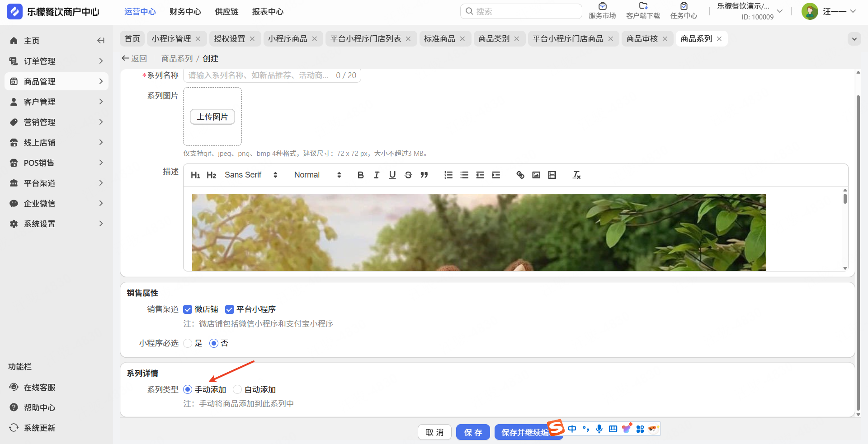Insert video into description
The height and width of the screenshot is (444, 868).
[552, 175]
